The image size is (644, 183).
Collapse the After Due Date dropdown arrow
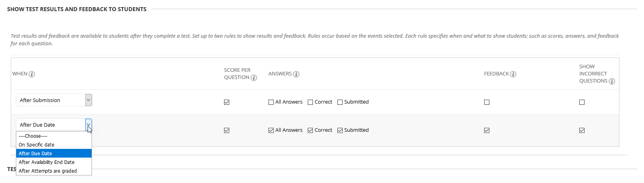click(x=88, y=125)
